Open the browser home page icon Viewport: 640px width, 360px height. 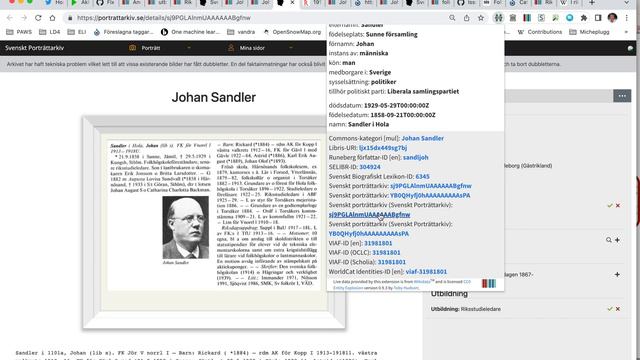pyautogui.click(x=52, y=18)
